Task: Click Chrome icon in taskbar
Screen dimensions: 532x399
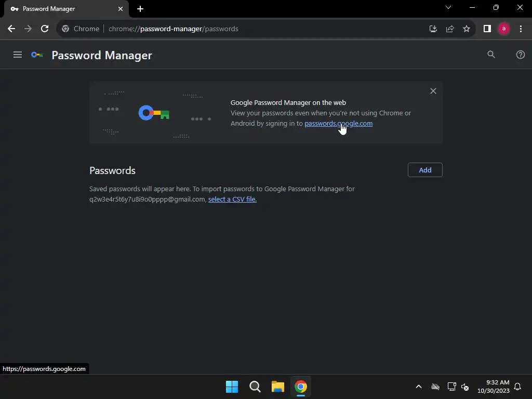Action: pyautogui.click(x=301, y=387)
